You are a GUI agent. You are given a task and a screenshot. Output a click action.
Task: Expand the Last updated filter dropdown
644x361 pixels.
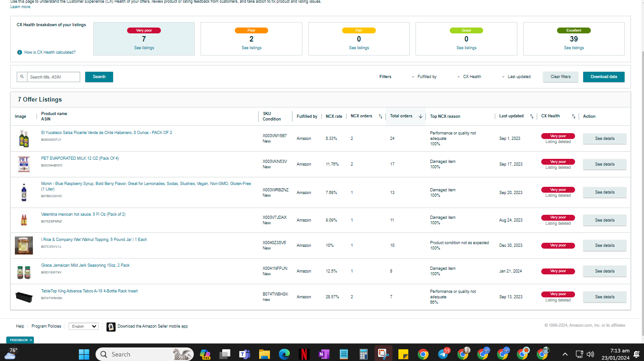[516, 77]
